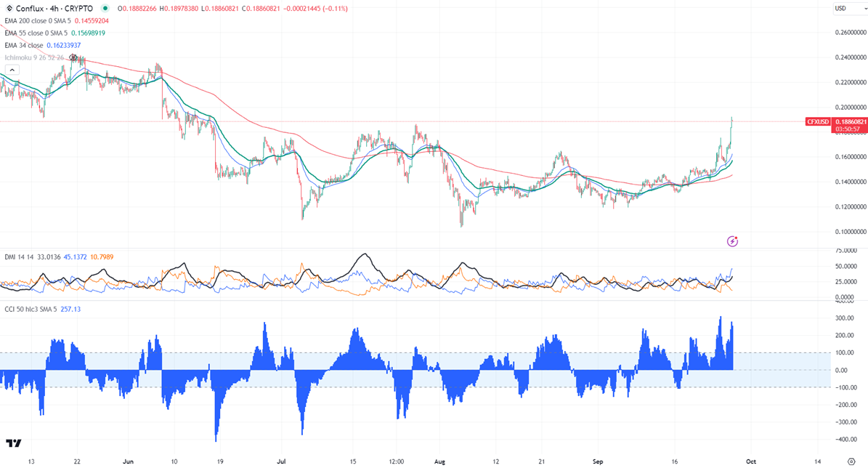Click the Jun label on the time axis
The image size is (868, 468).
[128, 461]
